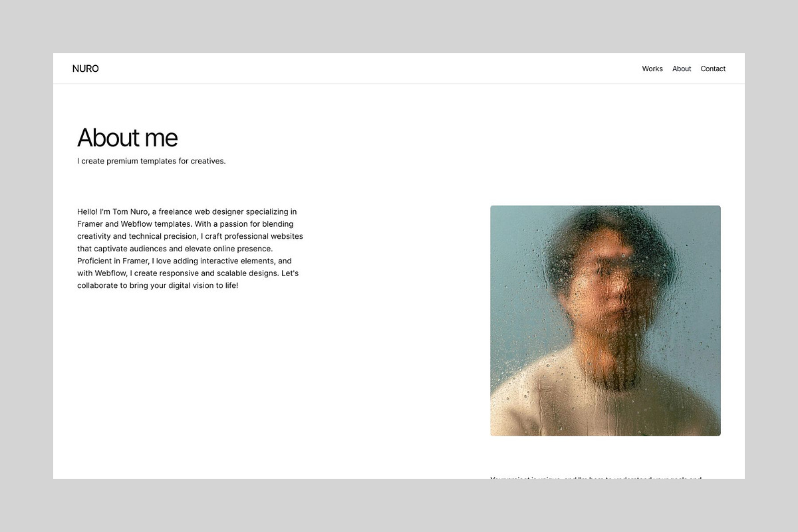Screen dimensions: 798x532
Task: Open the Works page
Action: 652,68
